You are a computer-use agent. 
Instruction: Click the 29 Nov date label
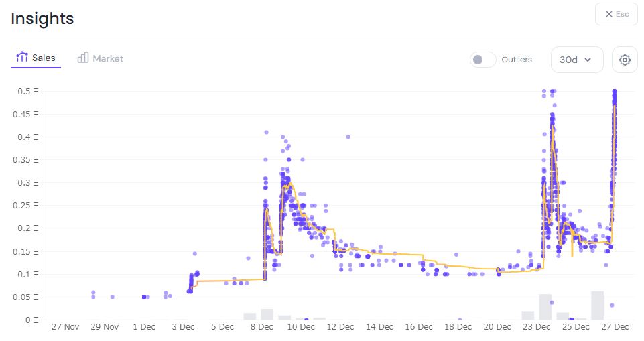click(105, 327)
